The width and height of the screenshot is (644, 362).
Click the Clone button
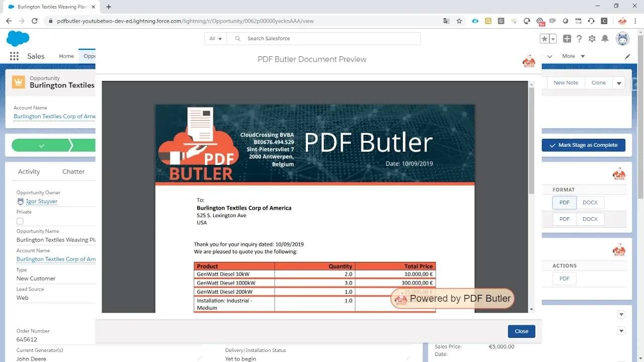click(x=599, y=83)
